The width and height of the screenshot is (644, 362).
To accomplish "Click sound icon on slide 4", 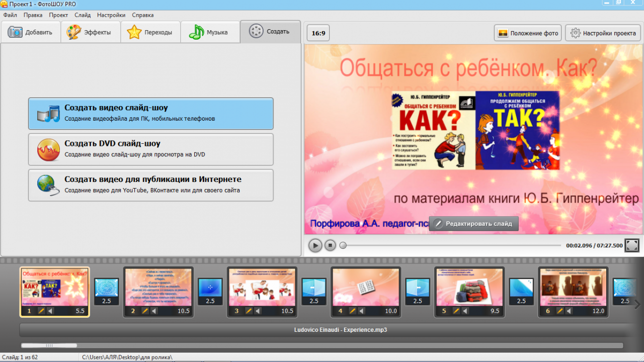I will point(361,311).
